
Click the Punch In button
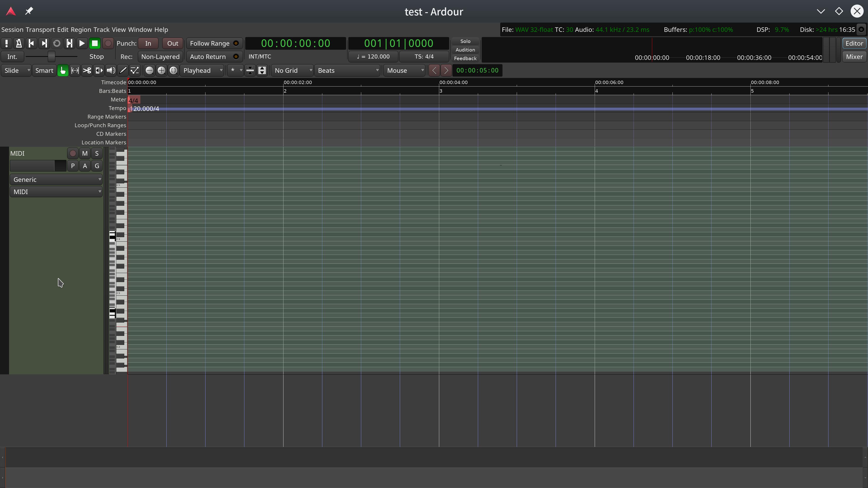pos(148,43)
